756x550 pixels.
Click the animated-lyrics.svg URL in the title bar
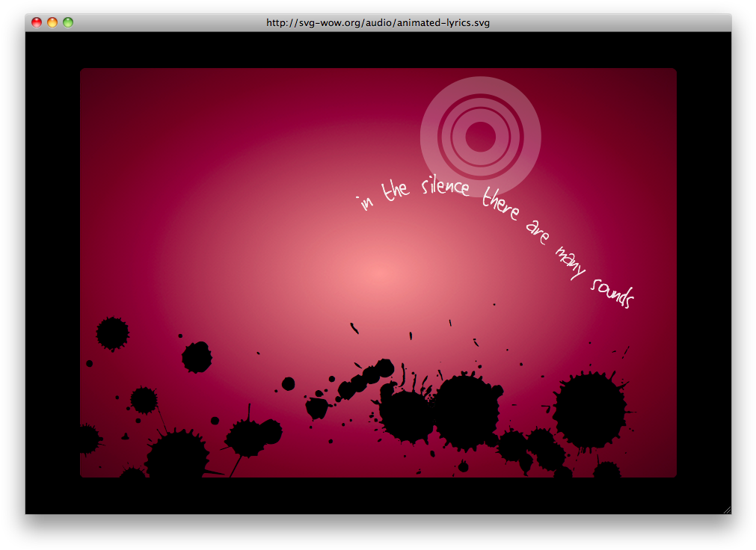(x=378, y=22)
